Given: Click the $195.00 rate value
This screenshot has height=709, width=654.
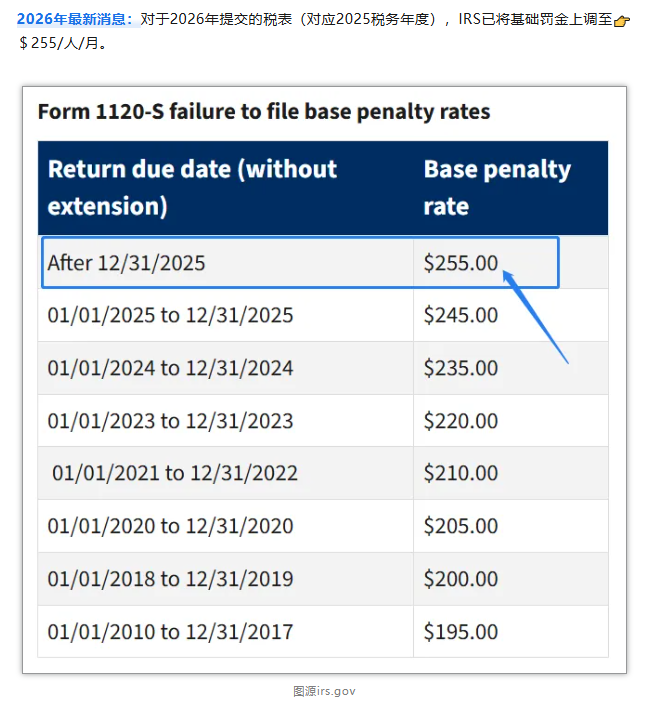Looking at the screenshot, I should coord(461,632).
